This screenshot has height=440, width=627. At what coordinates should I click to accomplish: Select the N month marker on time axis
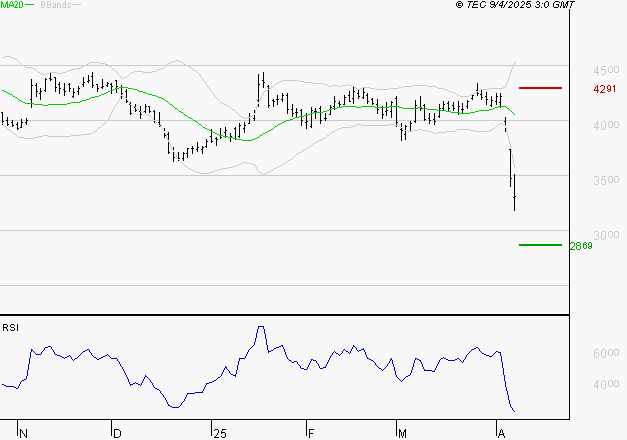24,434
